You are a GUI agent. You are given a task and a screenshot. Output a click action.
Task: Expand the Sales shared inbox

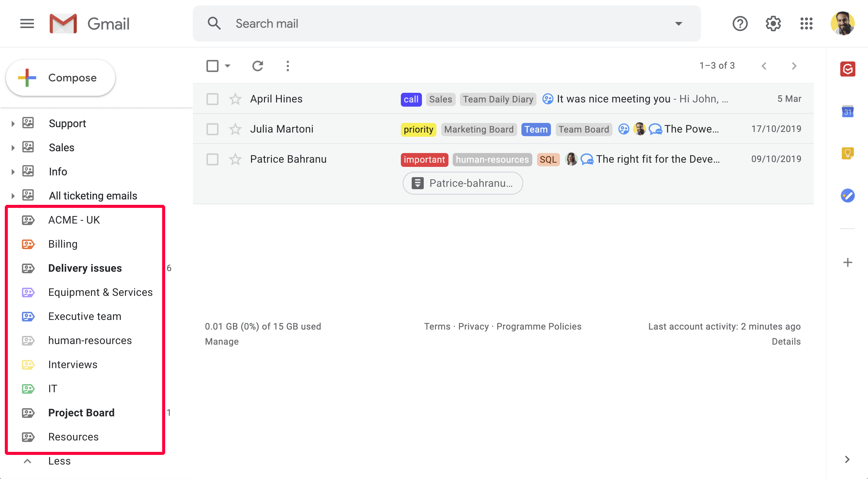[x=13, y=148]
